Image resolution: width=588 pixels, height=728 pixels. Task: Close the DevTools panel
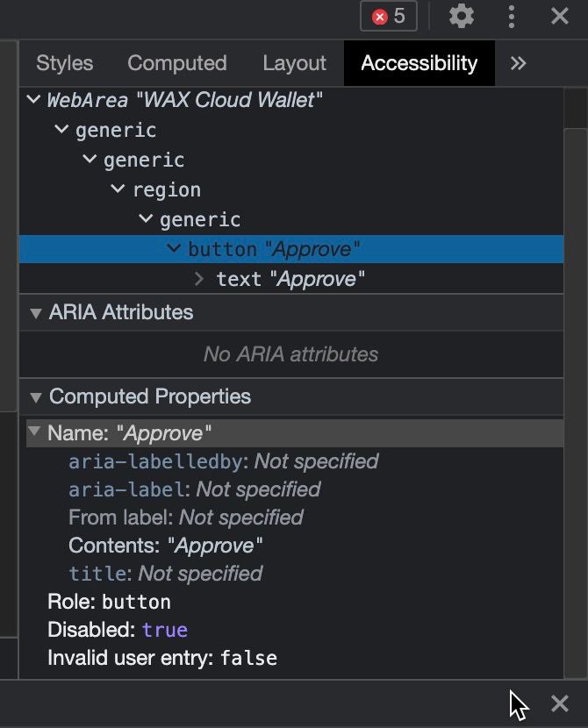coord(560,16)
